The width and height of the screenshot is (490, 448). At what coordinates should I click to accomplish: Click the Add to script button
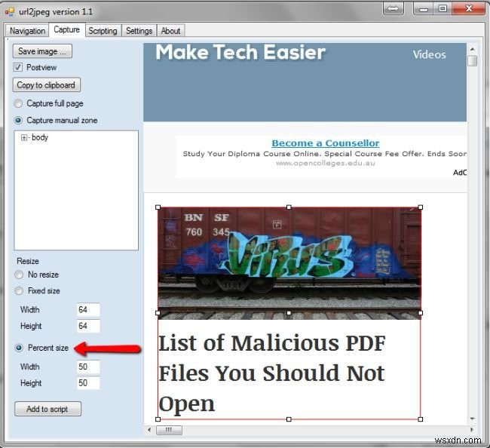(x=47, y=409)
